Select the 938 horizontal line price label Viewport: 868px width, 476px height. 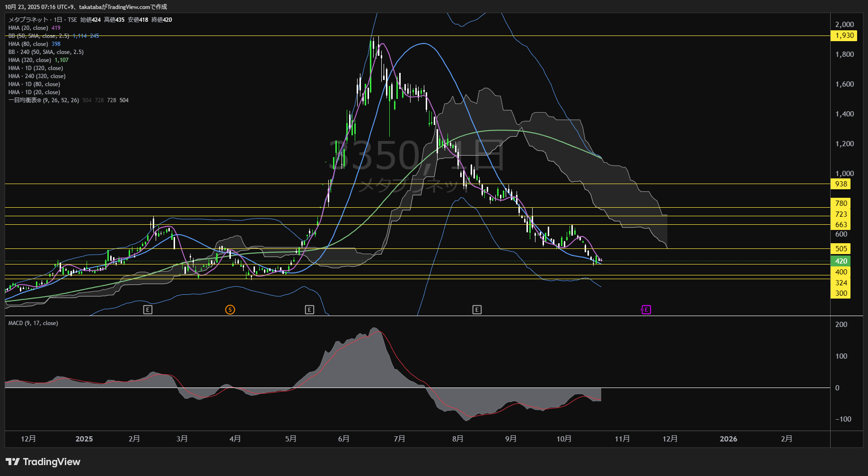[841, 184]
